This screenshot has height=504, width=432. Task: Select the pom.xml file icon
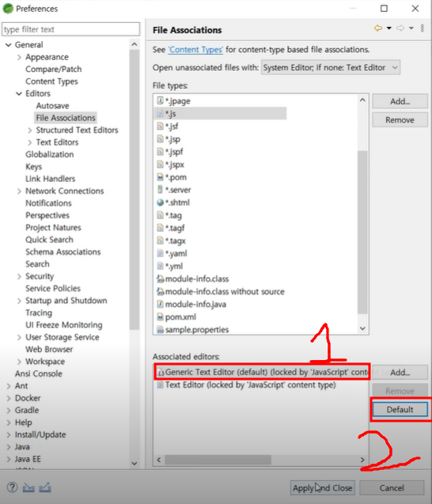pyautogui.click(x=160, y=317)
